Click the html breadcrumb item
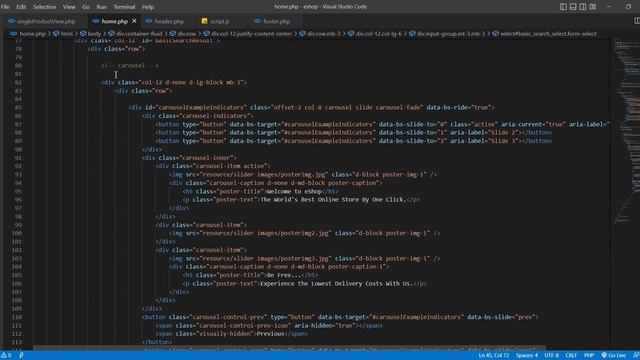640x360 pixels. (67, 34)
